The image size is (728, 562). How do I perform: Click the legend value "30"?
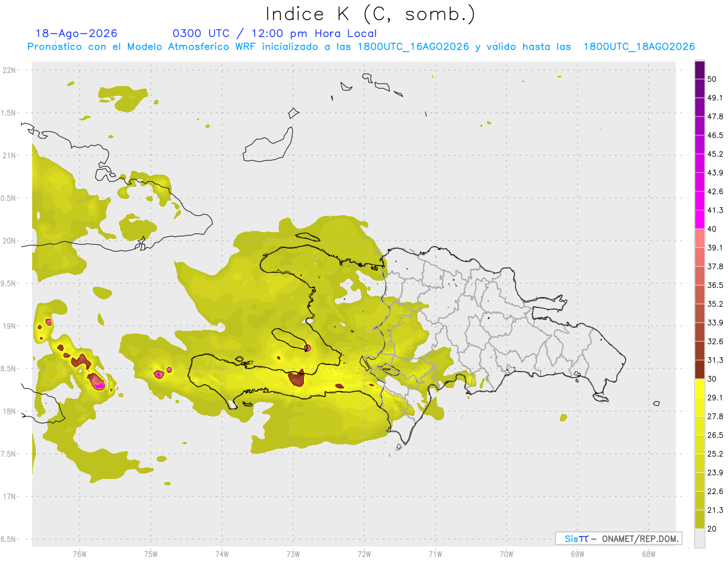(x=712, y=379)
